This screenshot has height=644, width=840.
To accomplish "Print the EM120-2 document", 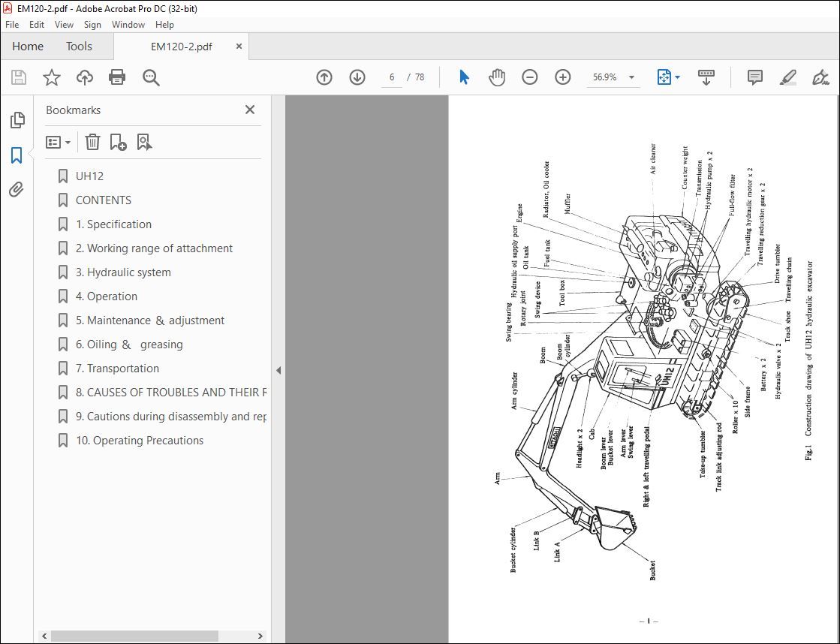I will click(118, 77).
